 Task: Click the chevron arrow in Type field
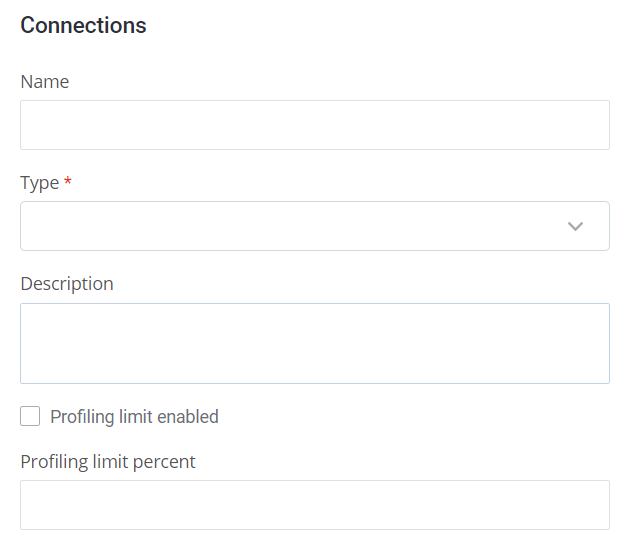pos(575,226)
